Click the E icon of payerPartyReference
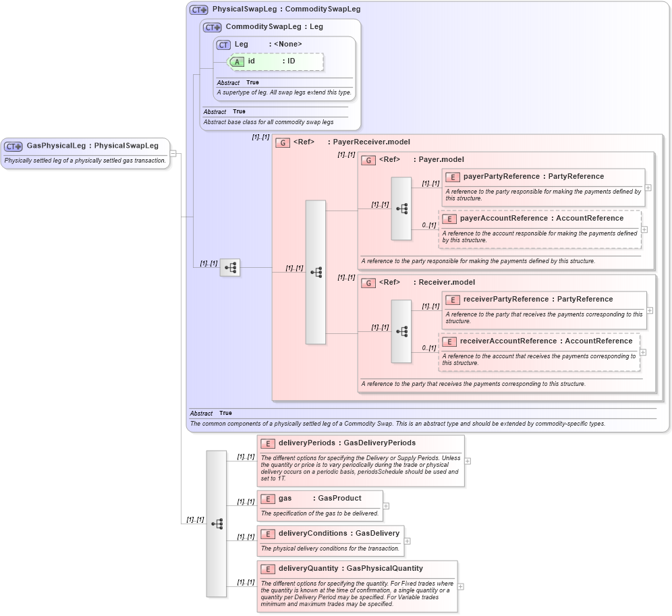Screen dimensions: 672x616 tap(451, 176)
